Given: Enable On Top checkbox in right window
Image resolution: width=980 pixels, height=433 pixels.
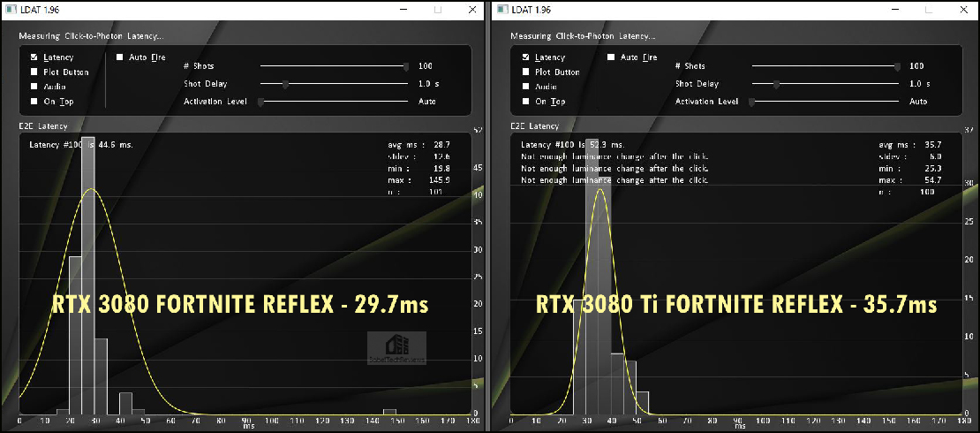Looking at the screenshot, I should coord(525,102).
